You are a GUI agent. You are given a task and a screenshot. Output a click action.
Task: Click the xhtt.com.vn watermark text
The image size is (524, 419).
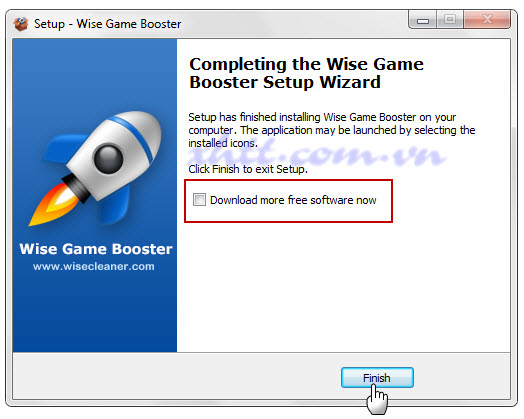(x=319, y=154)
